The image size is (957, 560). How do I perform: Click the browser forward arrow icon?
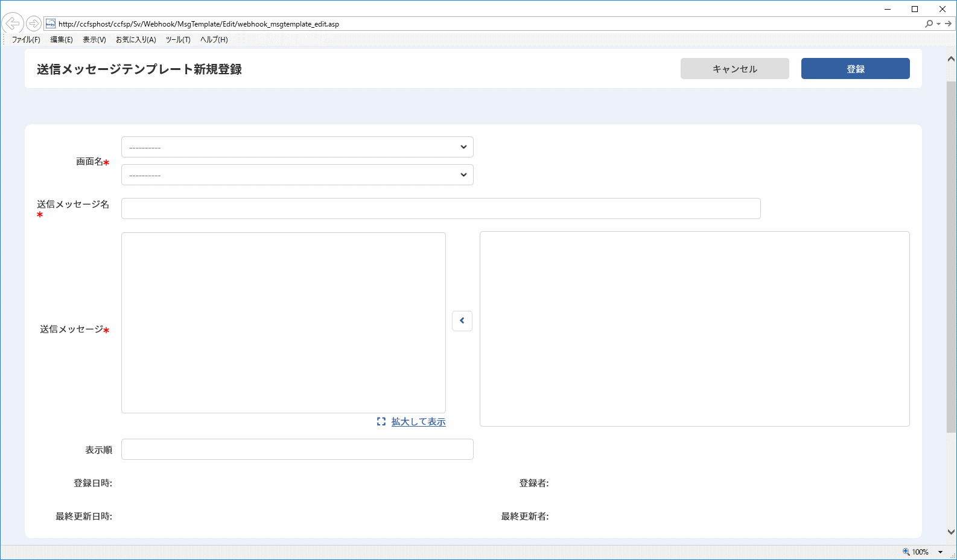pos(34,24)
